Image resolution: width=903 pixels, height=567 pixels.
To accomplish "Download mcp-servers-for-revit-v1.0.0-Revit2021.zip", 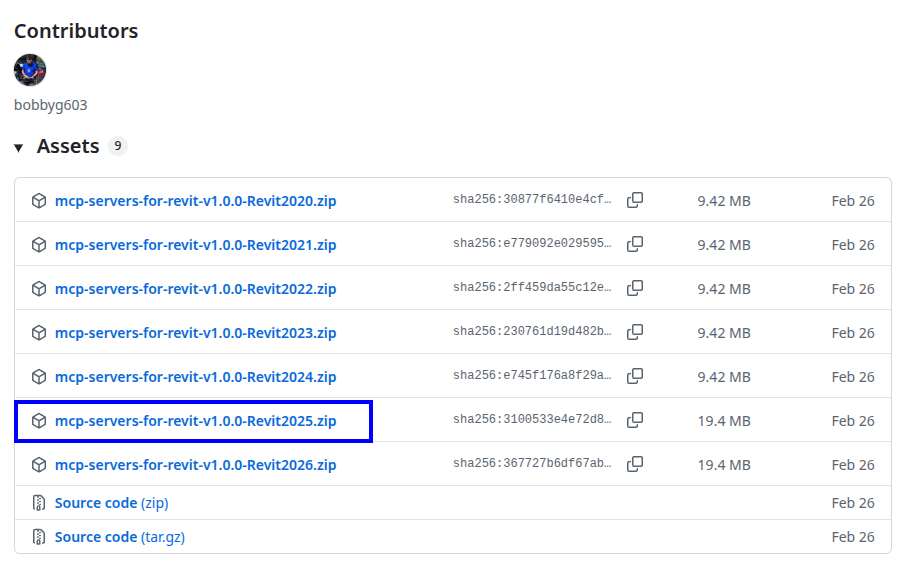I will point(195,245).
